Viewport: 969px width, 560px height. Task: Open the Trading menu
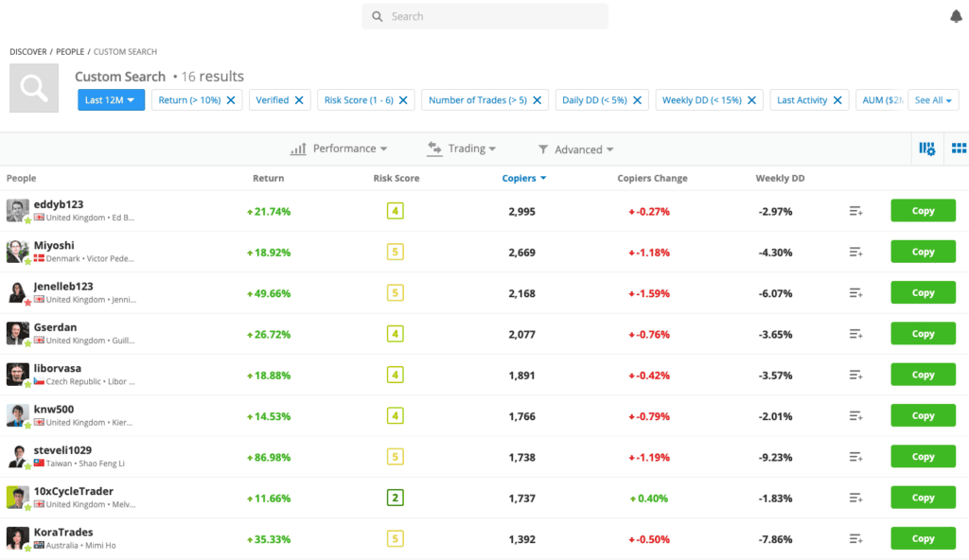point(462,149)
